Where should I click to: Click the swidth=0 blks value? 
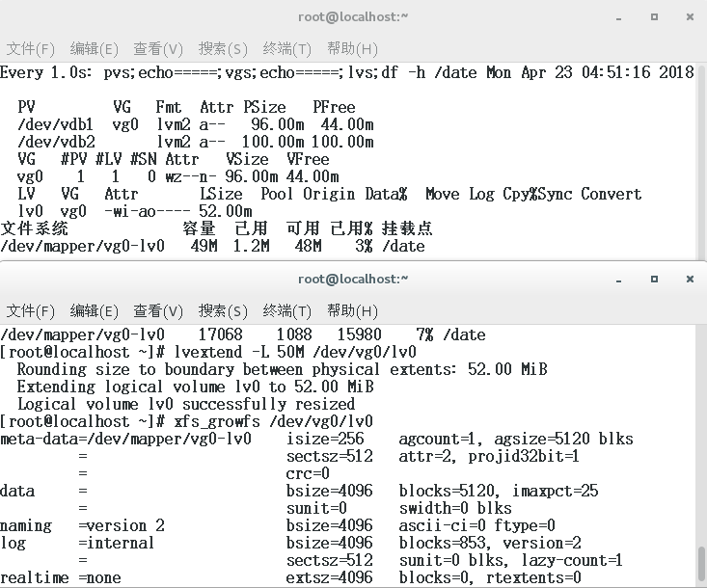point(455,508)
